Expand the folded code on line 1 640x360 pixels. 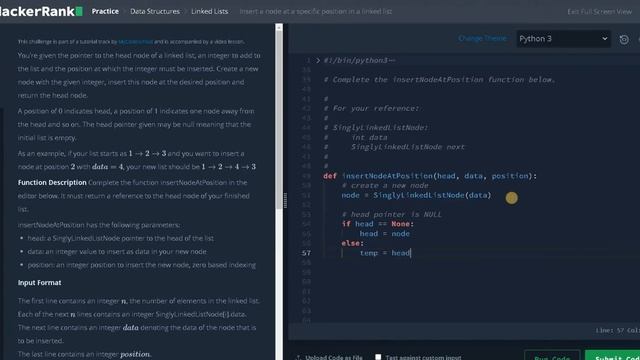[x=318, y=60]
